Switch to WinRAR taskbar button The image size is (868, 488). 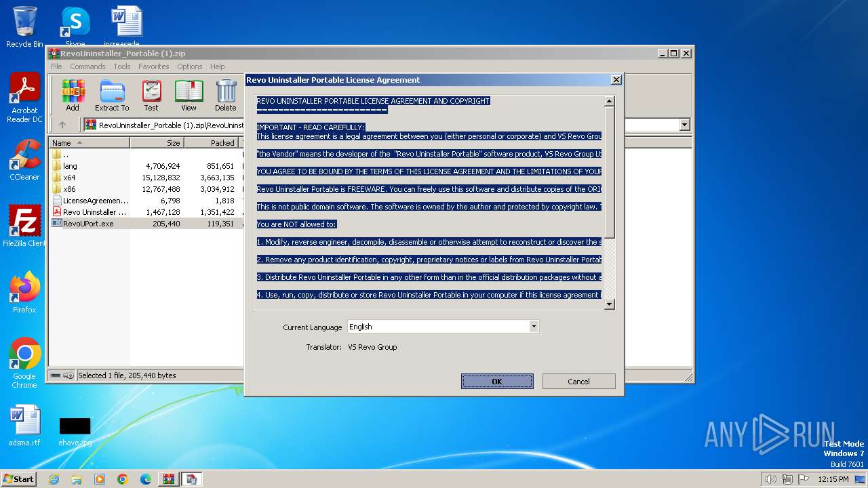tap(168, 479)
